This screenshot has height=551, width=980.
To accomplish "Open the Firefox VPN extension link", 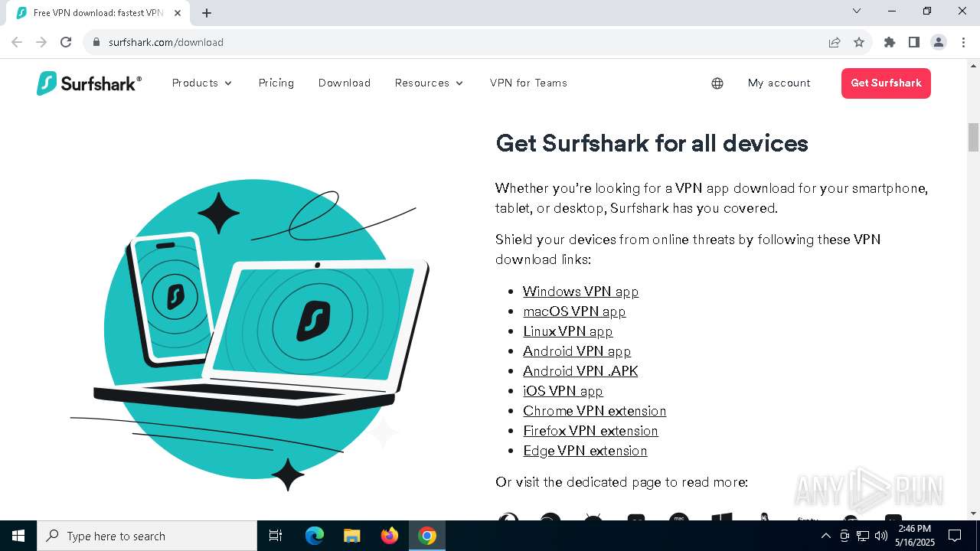I will coord(590,431).
